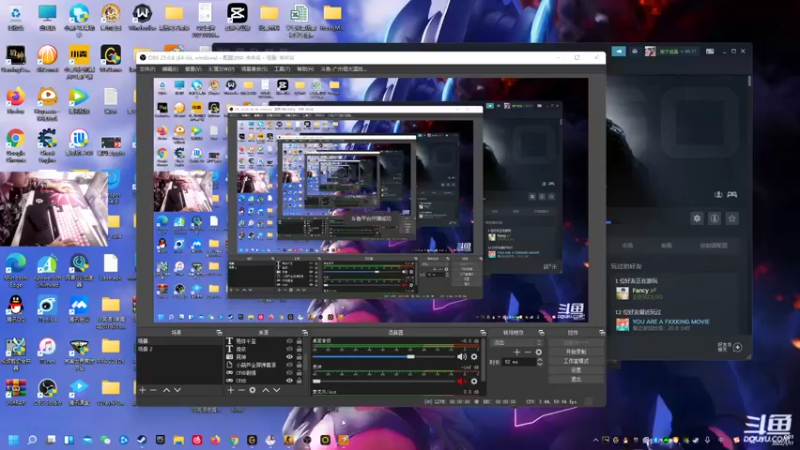800x450 pixels.
Task: Pop out the Audio Mixer dock panel
Action: click(483, 332)
